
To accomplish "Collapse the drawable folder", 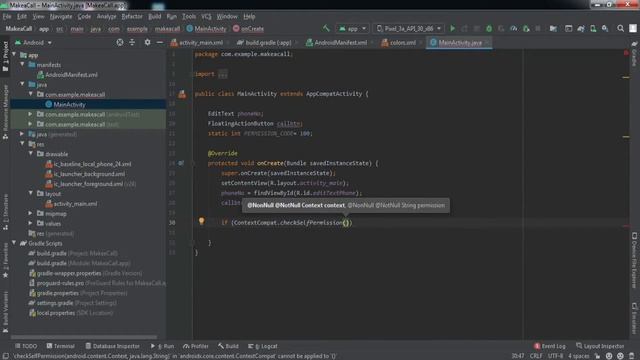I will 31,154.
